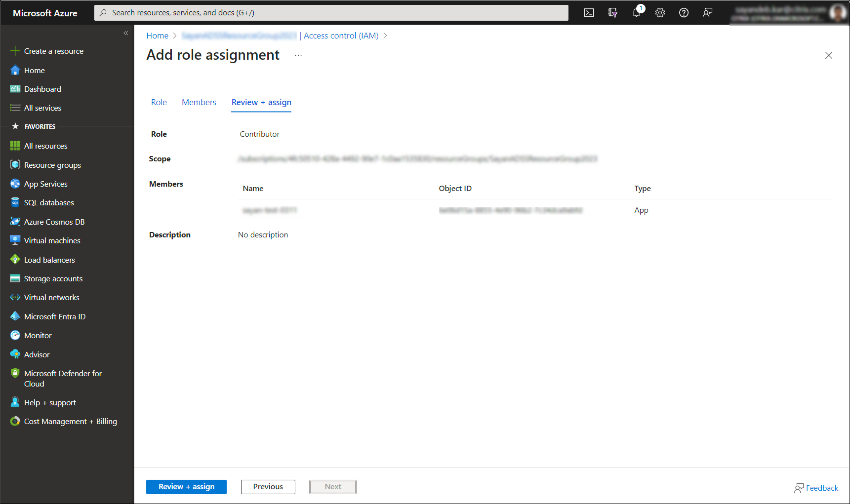Click the Access control (IAM) breadcrumb
This screenshot has width=850, height=504.
341,36
